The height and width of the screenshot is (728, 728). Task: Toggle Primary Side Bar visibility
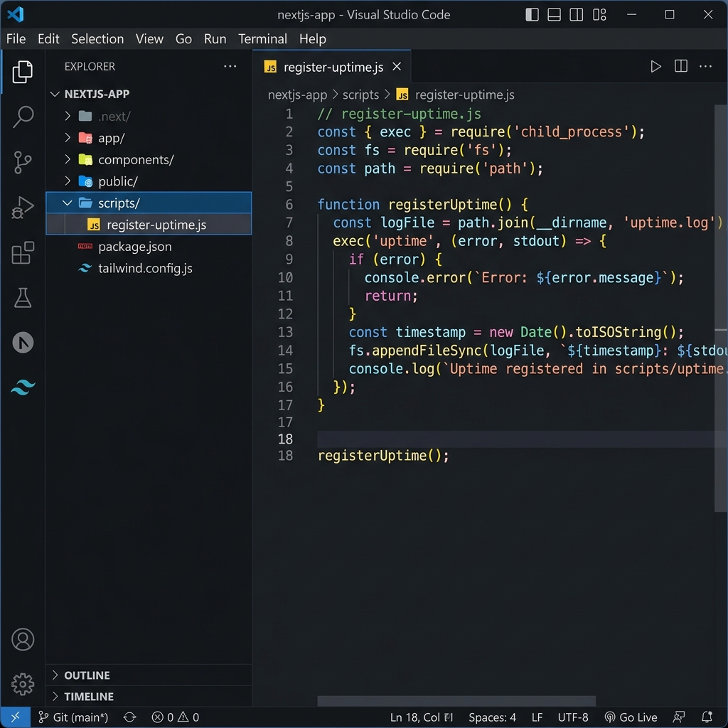(532, 15)
